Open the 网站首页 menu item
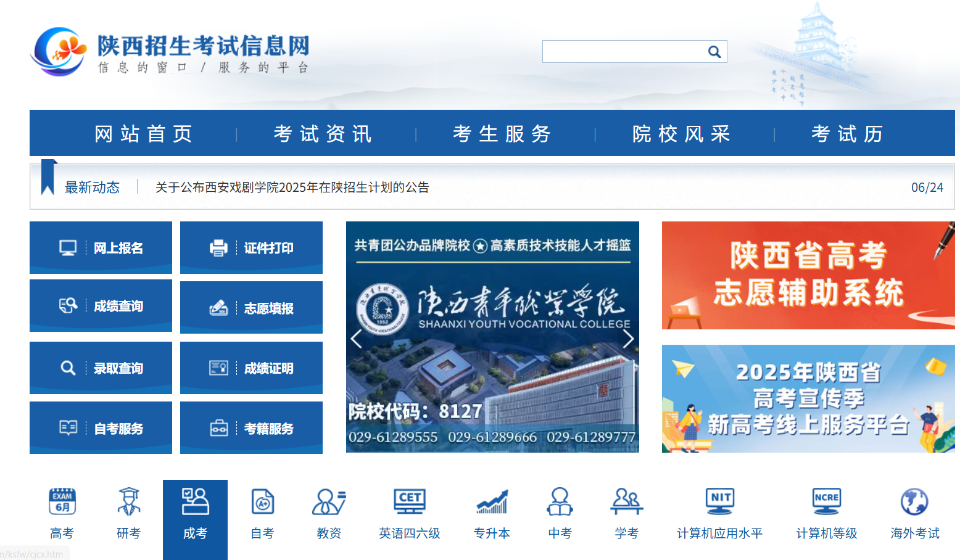The image size is (960, 560). (143, 133)
